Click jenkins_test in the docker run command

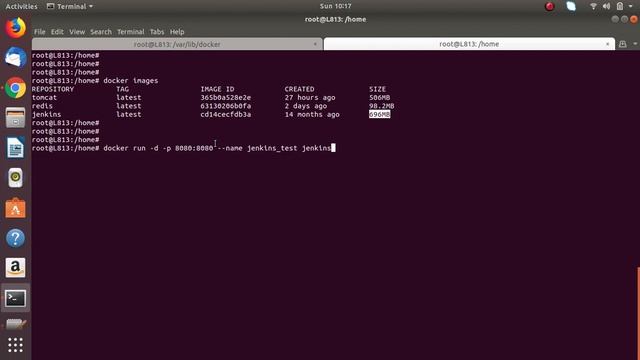click(272, 148)
